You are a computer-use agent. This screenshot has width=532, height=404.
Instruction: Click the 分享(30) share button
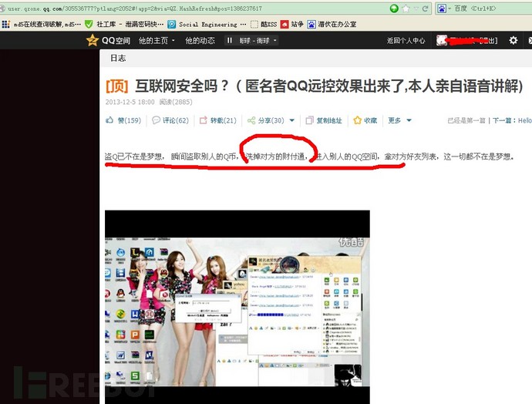(266, 120)
